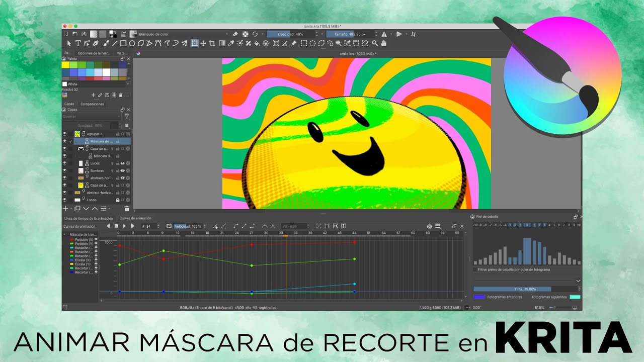Select the Gradient tool
644x362 pixels.
(x=222, y=43)
